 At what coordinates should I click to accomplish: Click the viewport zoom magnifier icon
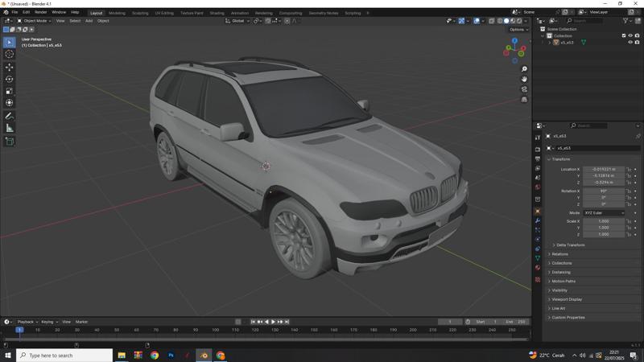524,69
